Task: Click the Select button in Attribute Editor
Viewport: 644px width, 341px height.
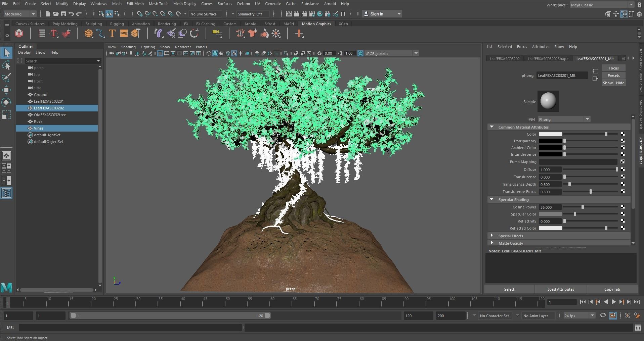Action: tap(509, 289)
